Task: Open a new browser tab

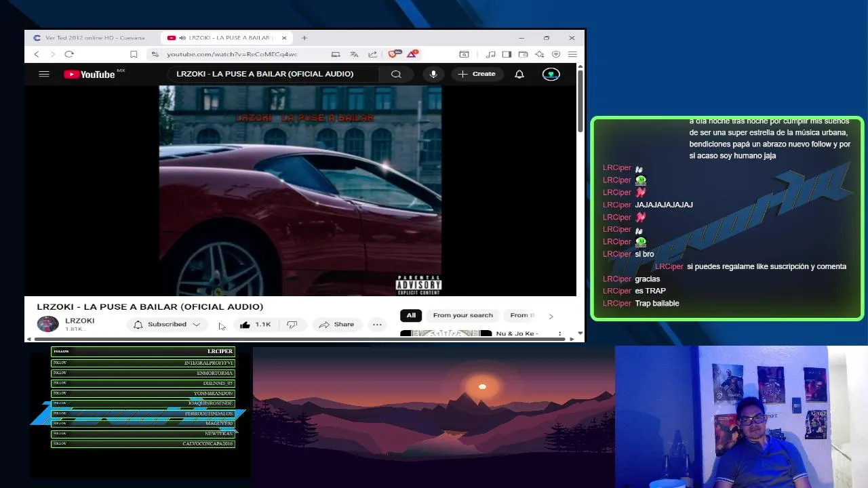Action: coord(304,38)
